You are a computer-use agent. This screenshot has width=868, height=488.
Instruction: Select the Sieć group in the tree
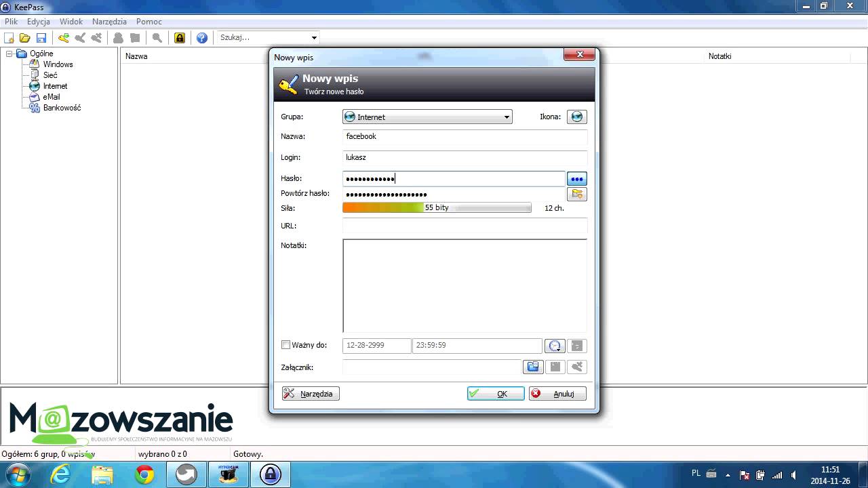pos(50,75)
